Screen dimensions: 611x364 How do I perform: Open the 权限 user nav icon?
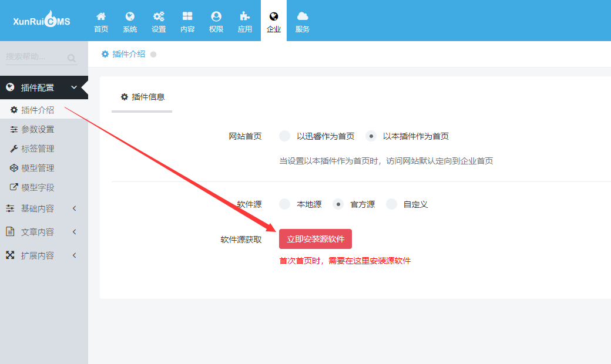coord(216,16)
